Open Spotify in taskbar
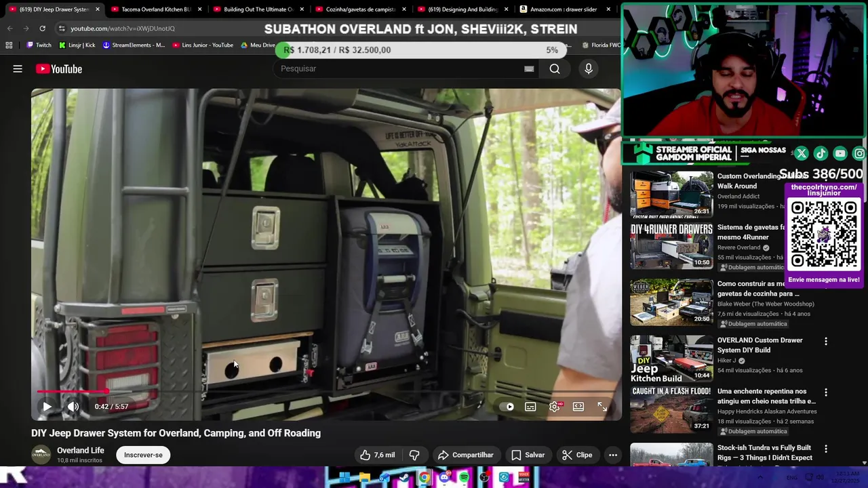This screenshot has width=868, height=488. coord(464,478)
